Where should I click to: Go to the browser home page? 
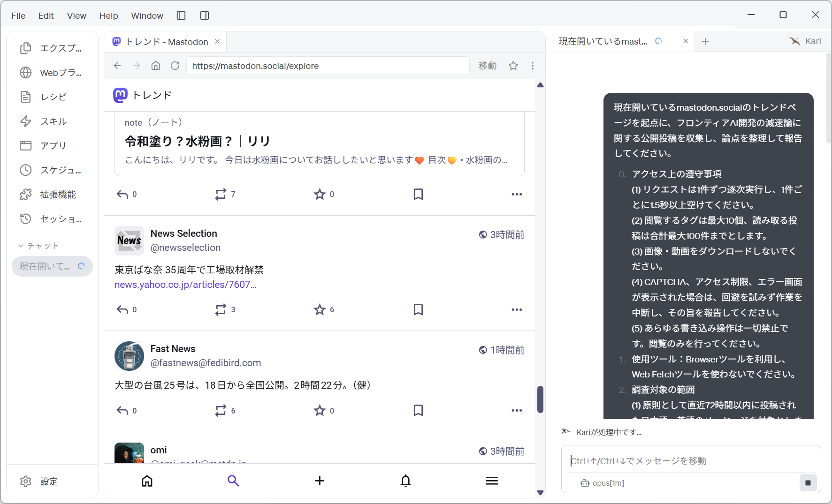156,66
